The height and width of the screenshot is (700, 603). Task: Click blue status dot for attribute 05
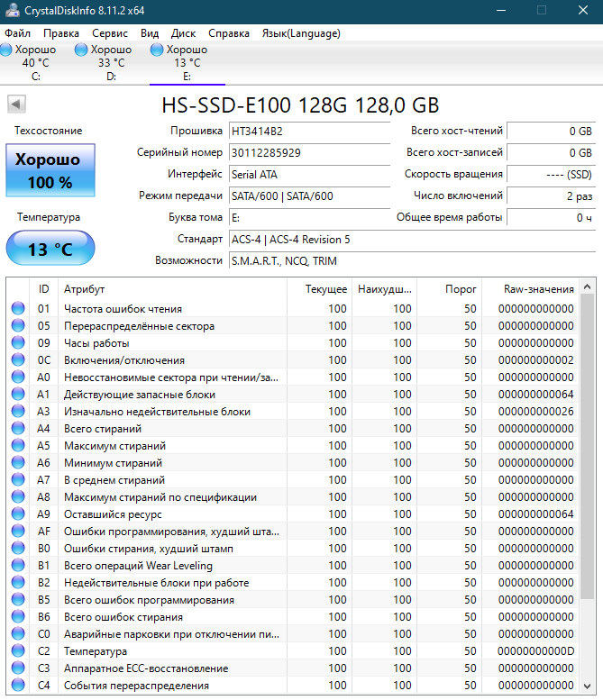point(18,325)
